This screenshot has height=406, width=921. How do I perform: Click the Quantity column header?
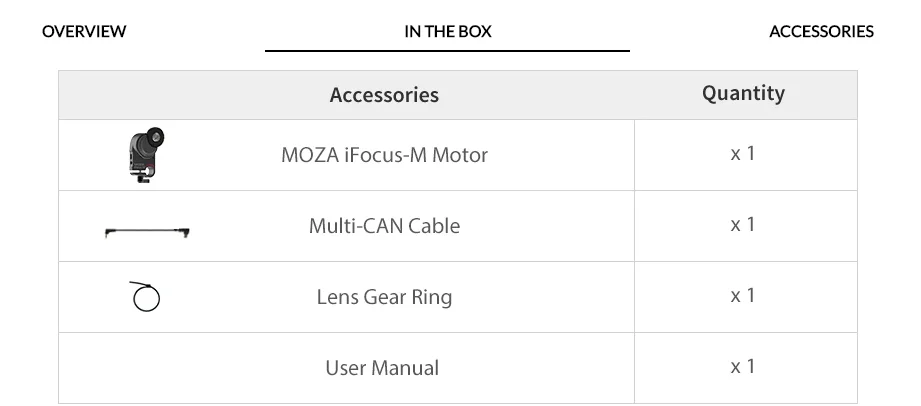(743, 93)
